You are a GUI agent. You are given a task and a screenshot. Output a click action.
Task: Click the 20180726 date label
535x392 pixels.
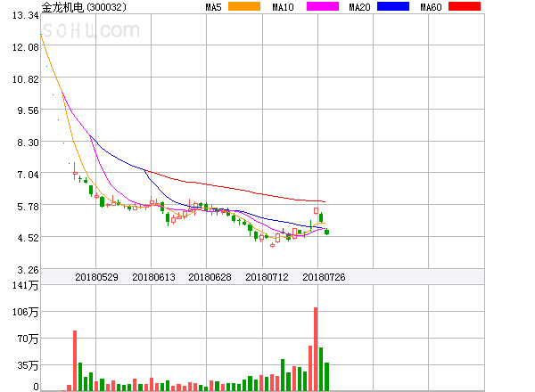tap(324, 277)
